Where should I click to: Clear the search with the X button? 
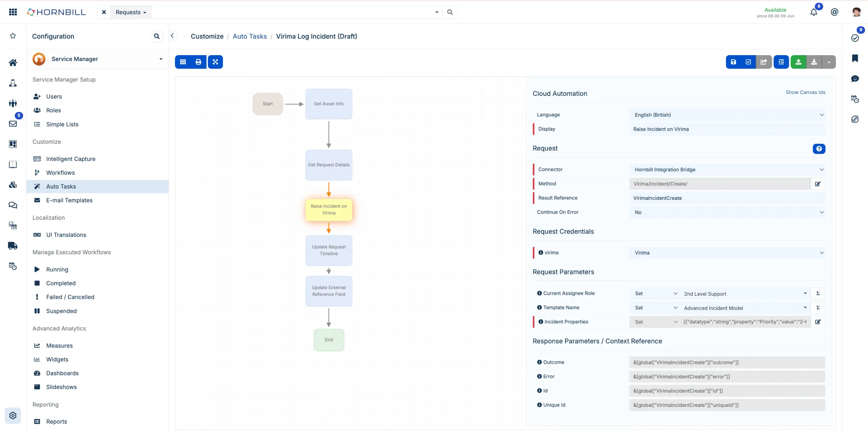(104, 12)
